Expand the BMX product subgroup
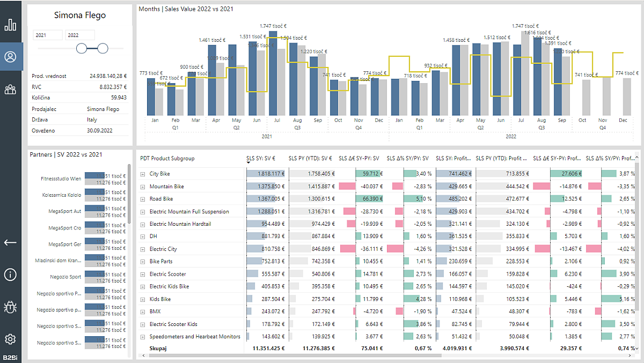 tap(143, 311)
